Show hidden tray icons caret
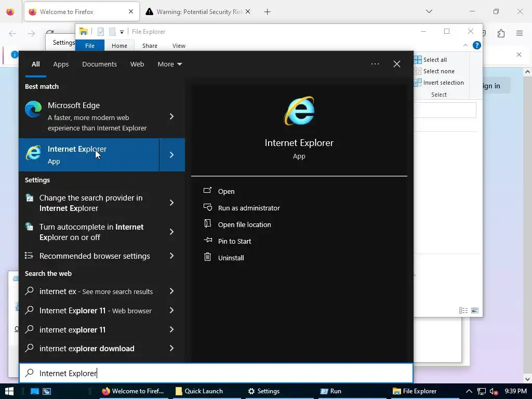The width and height of the screenshot is (532, 399). tap(469, 391)
